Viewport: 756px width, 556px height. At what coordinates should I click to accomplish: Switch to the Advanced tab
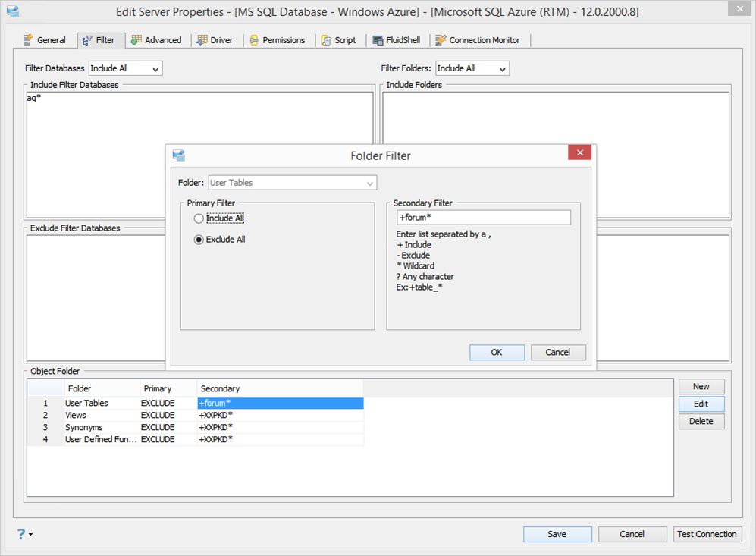click(x=157, y=40)
